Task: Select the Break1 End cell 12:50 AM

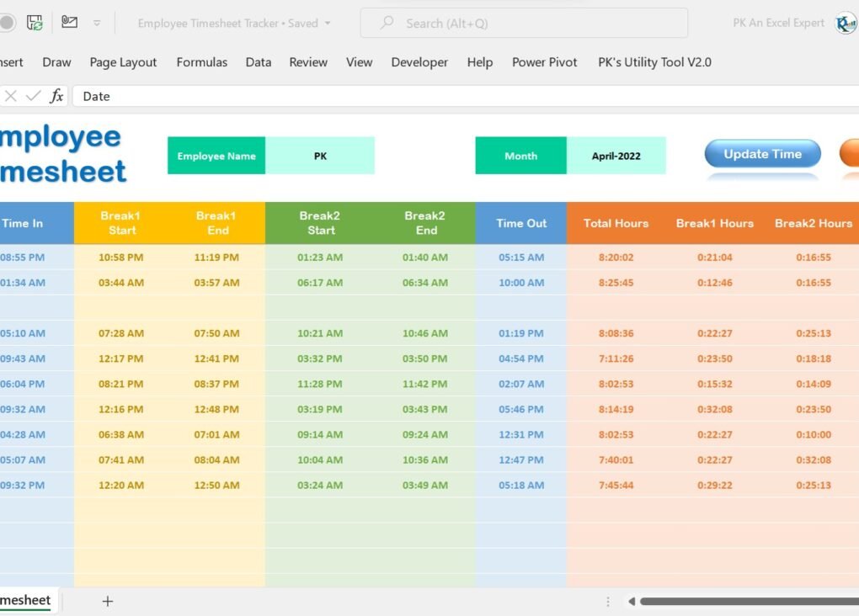Action: 217,485
